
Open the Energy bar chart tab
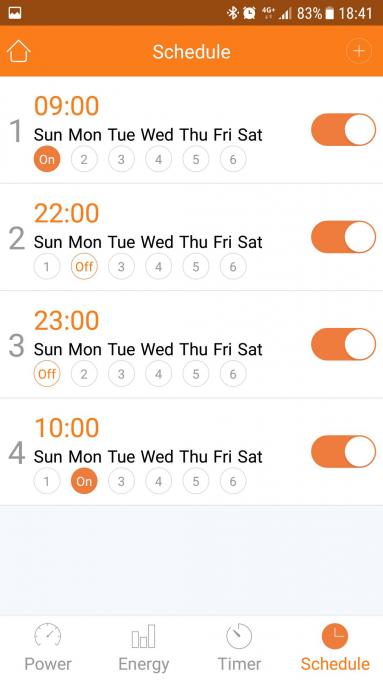[x=144, y=648]
